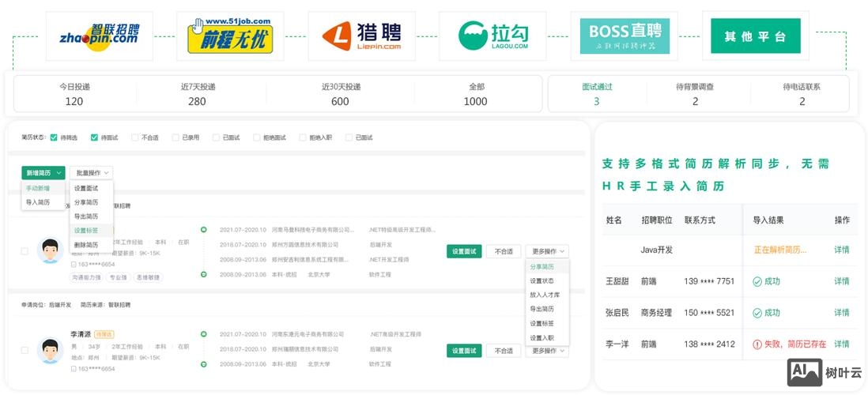
Task: Open 详情 for 李一洋
Action: 841,344
